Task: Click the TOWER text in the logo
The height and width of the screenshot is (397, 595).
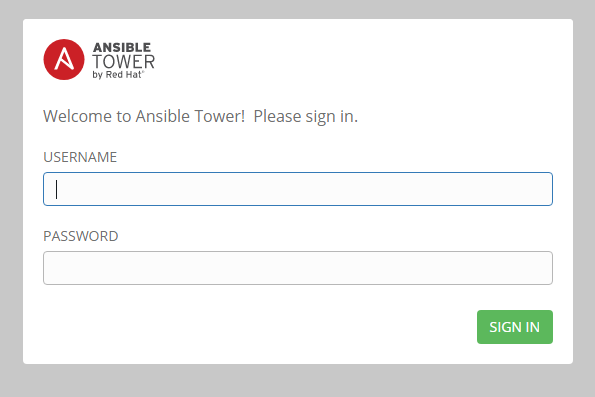Action: [x=123, y=61]
